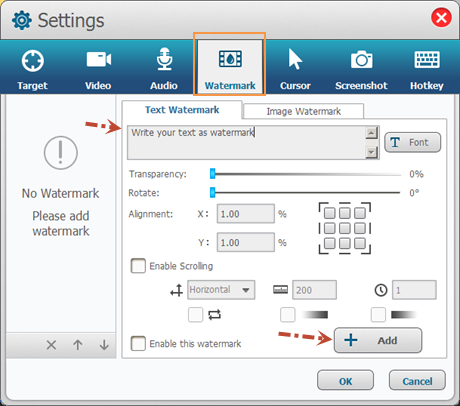Expand the Horizontal scroll direction dropdown
Viewport: 460px width, 406px height.
point(221,290)
